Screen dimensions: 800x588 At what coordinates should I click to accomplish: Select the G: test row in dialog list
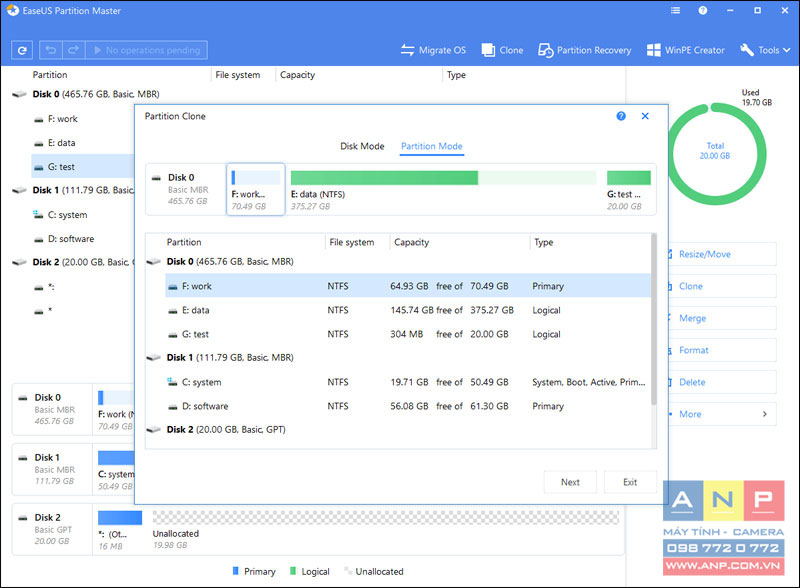tap(408, 334)
